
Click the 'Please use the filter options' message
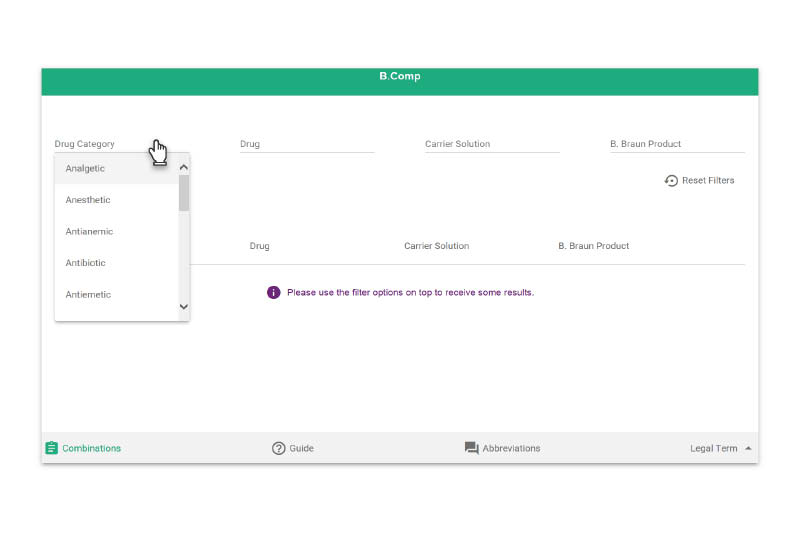coord(410,293)
